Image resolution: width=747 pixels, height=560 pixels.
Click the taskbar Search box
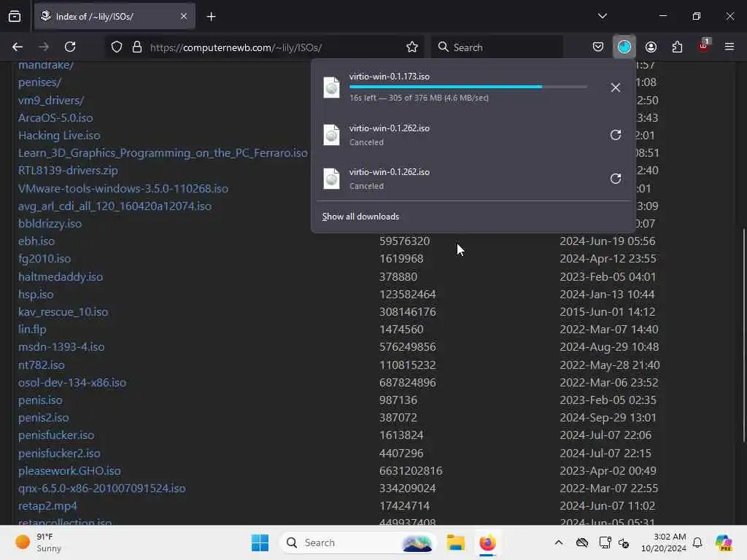pyautogui.click(x=357, y=542)
